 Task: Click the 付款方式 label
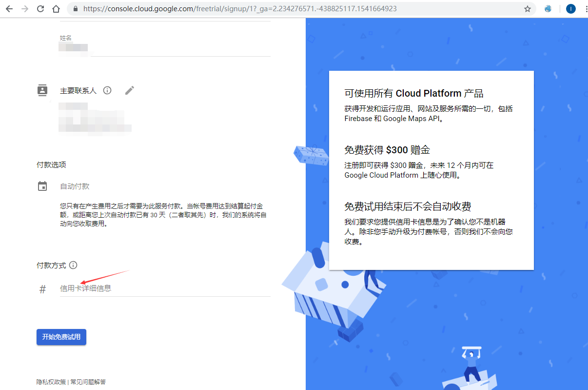51,265
